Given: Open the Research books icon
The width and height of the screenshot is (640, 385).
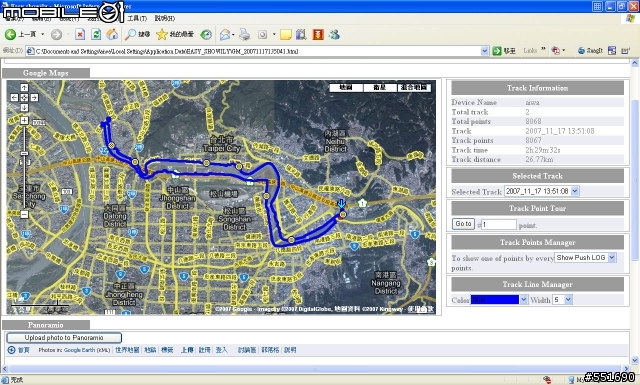Looking at the screenshot, I should 301,35.
